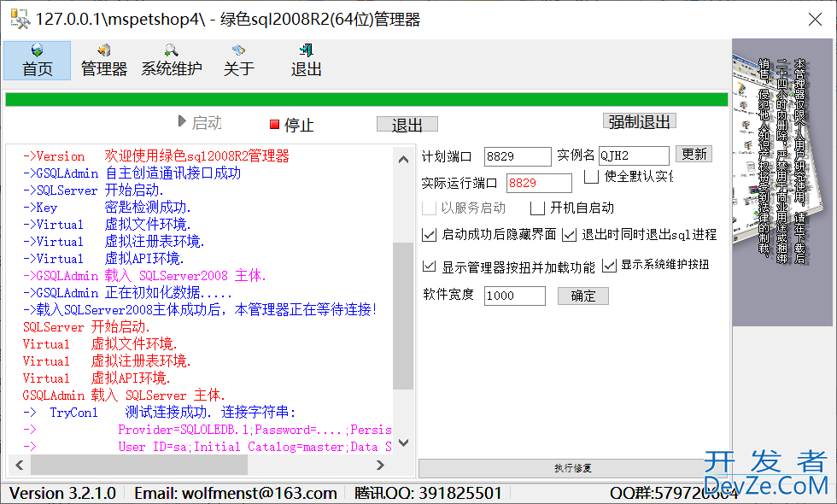Open the 管理器 manager toolbar item
This screenshot has height=504, width=837.
pos(104,61)
